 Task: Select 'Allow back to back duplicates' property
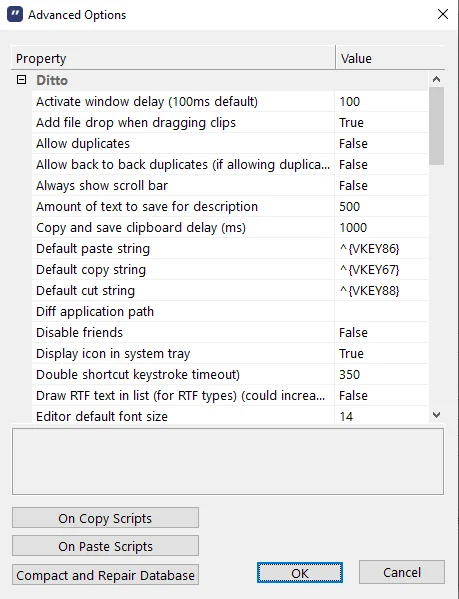pyautogui.click(x=183, y=165)
